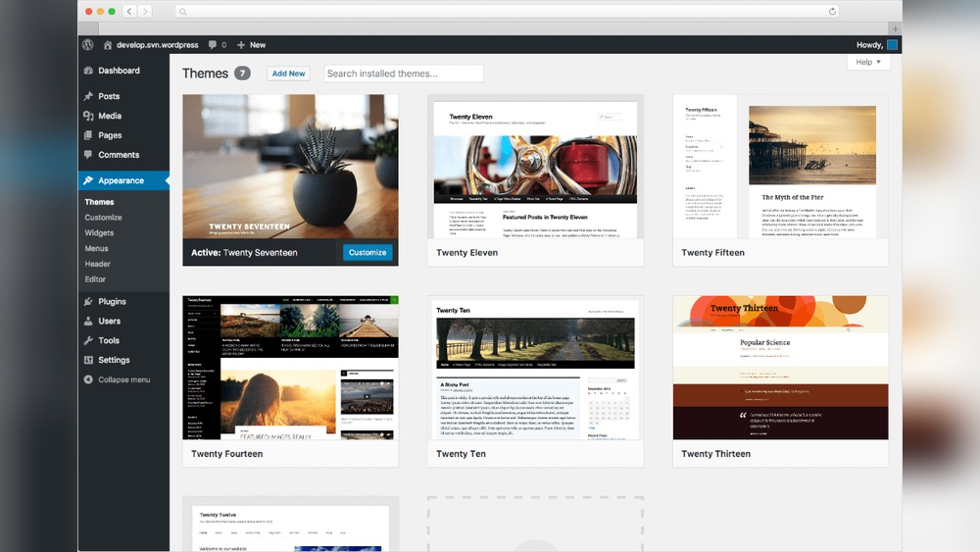Select the Twenty Seventeen theme thumbnail

click(x=290, y=167)
